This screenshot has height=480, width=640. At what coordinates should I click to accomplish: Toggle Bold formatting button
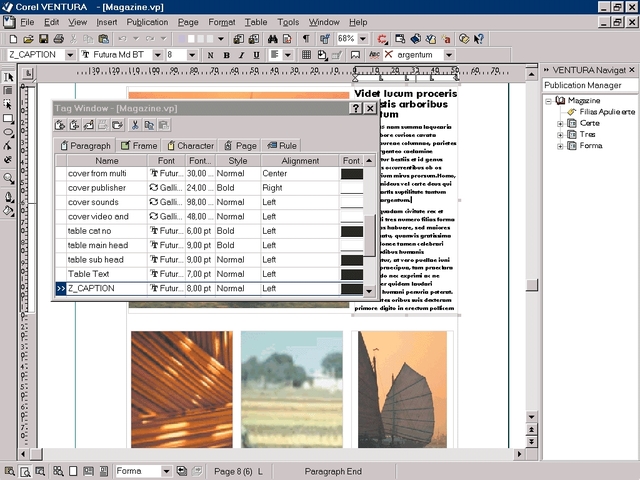click(x=227, y=55)
